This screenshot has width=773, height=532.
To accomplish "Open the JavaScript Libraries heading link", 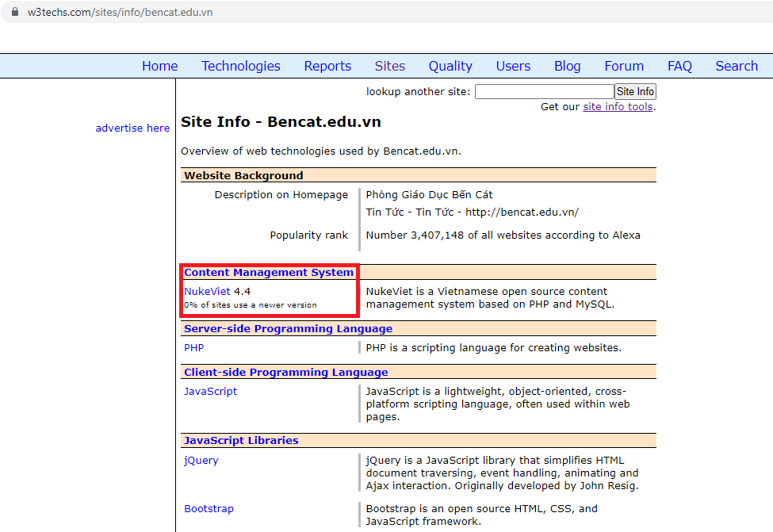I will tap(241, 440).
